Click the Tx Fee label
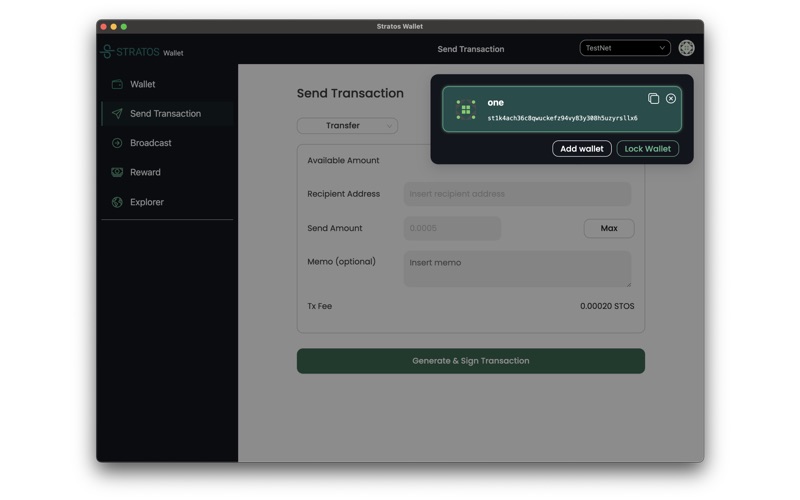The width and height of the screenshot is (800, 500). (x=319, y=306)
